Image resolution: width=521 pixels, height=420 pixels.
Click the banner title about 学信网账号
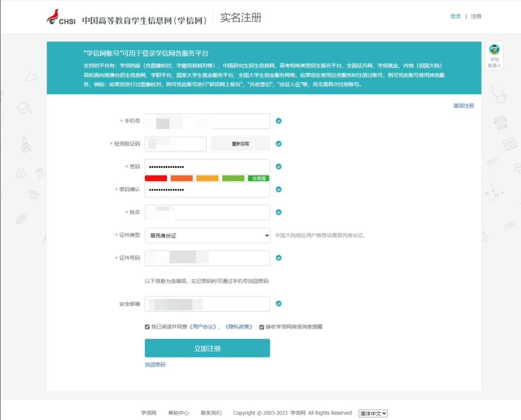click(x=146, y=53)
